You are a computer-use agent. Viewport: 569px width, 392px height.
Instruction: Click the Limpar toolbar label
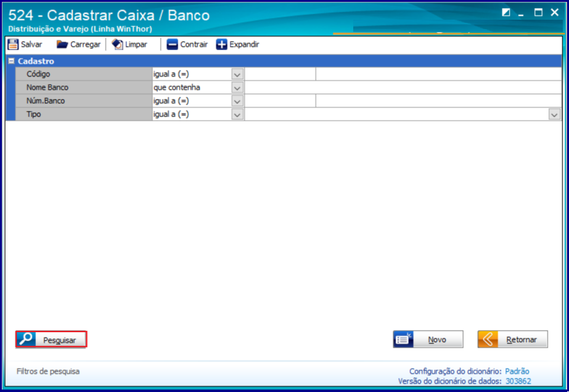click(x=136, y=44)
